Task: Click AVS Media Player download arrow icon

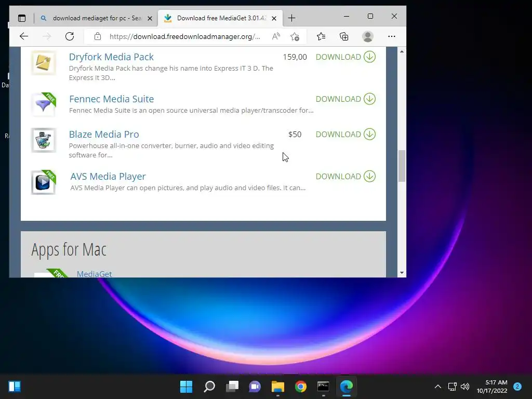Action: point(369,176)
